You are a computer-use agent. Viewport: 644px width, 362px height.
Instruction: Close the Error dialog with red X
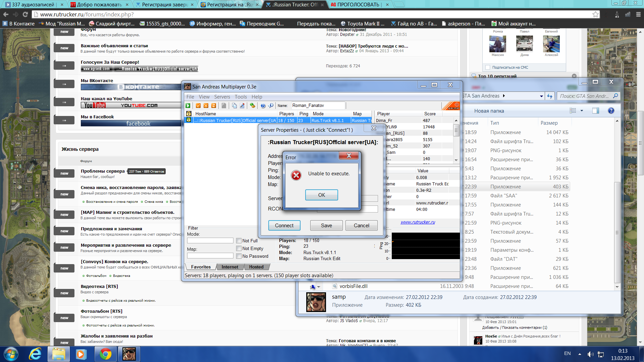(349, 156)
